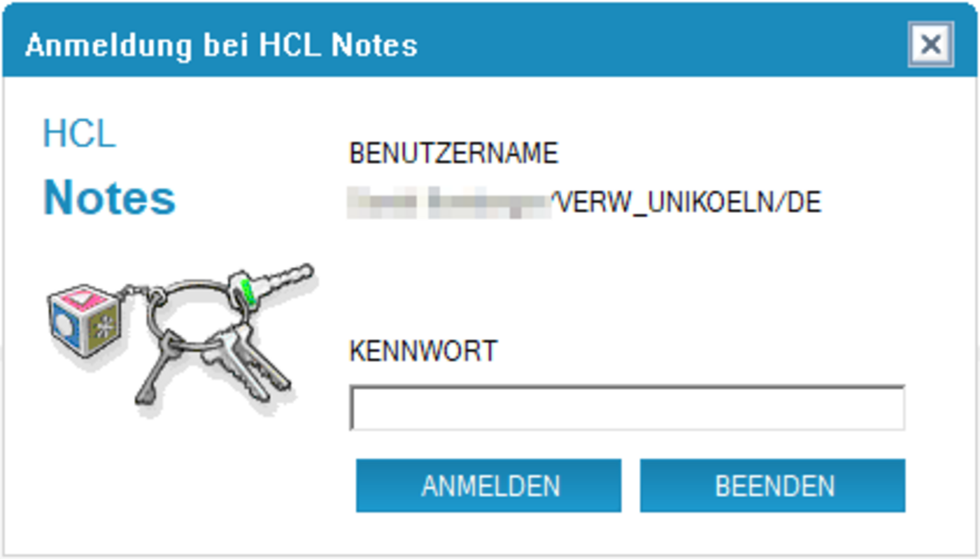Click the BEENDEN button to quit

point(772,485)
